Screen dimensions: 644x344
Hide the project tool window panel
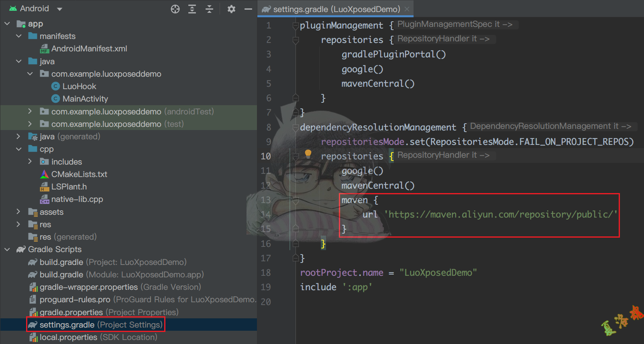pos(249,9)
